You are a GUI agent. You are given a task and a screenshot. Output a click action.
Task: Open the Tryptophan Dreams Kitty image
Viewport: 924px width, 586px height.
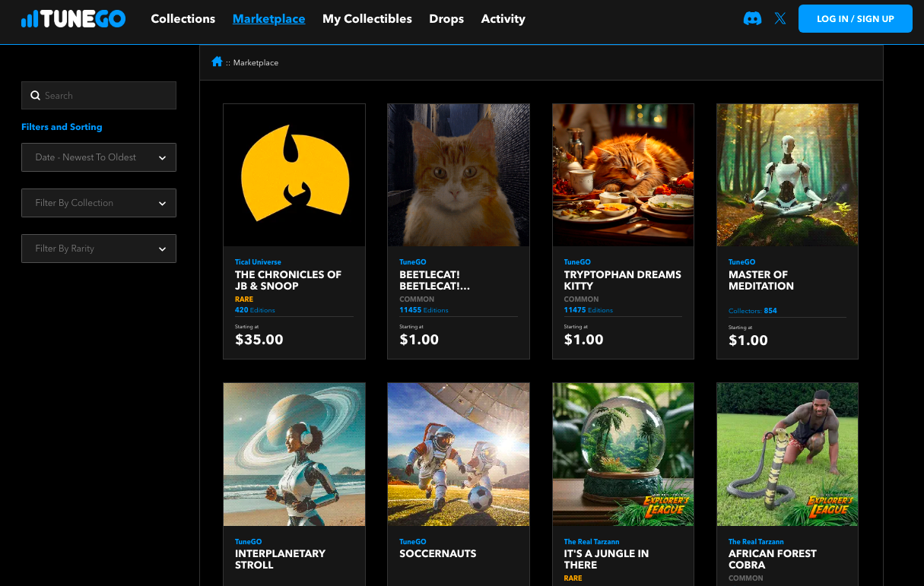point(623,175)
